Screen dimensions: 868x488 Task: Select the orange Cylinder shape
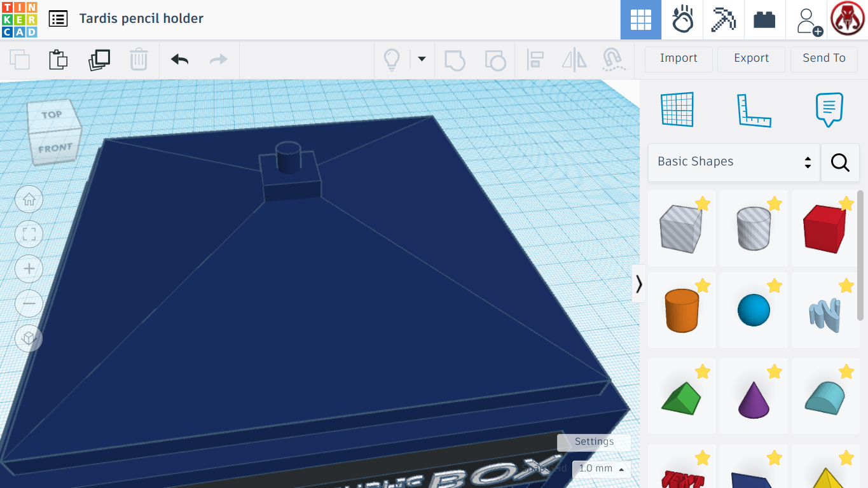point(682,310)
